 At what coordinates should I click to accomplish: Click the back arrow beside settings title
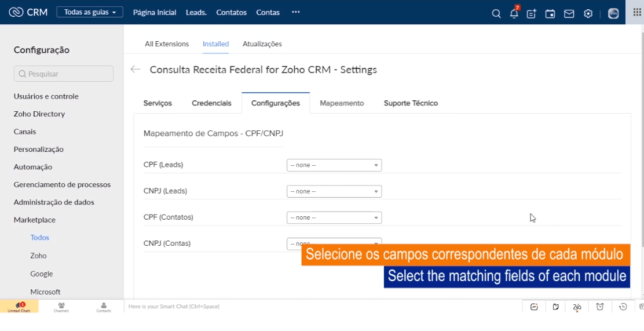click(x=136, y=70)
